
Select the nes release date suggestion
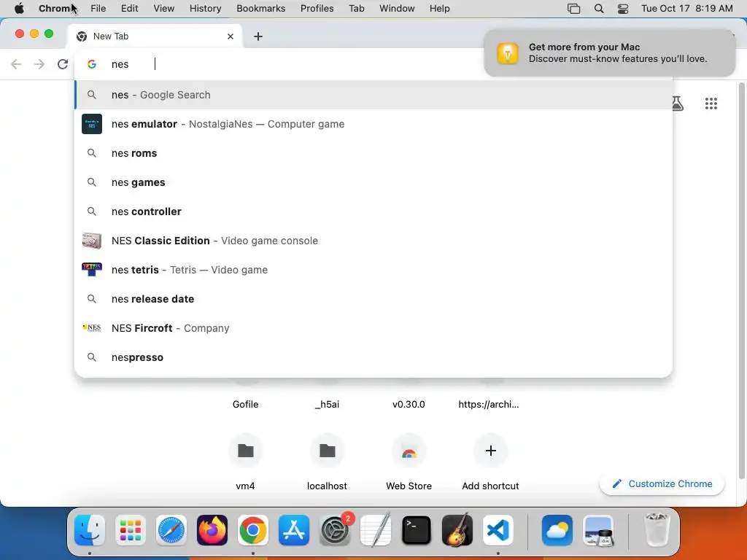point(373,299)
